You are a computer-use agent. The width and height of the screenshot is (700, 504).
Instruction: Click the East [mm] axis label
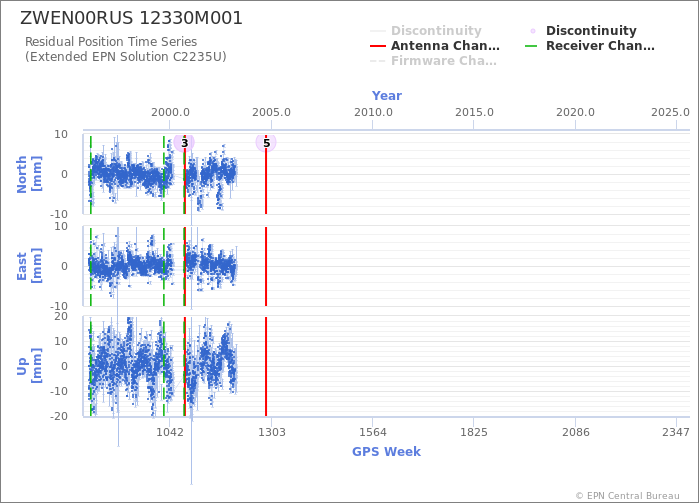coord(29,266)
